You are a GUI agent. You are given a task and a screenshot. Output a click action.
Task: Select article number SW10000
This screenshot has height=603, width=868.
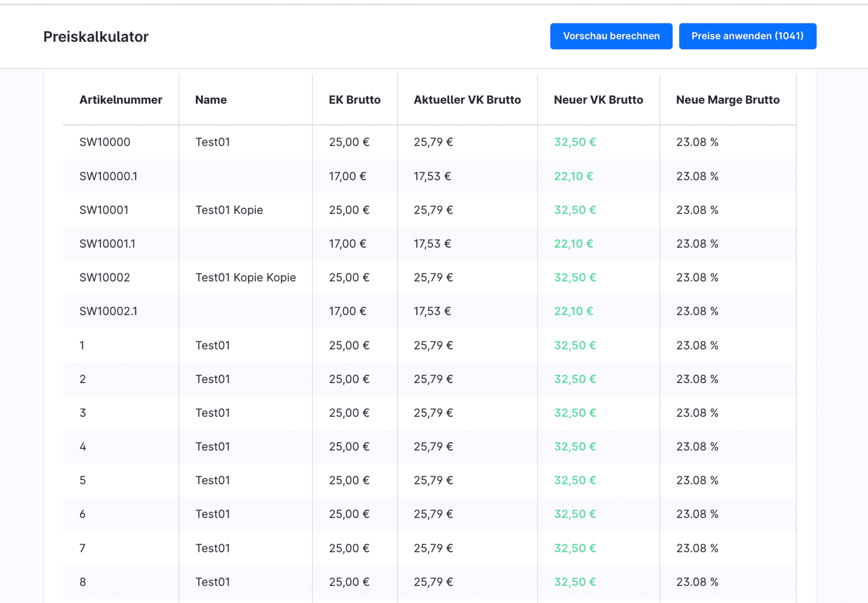(105, 142)
